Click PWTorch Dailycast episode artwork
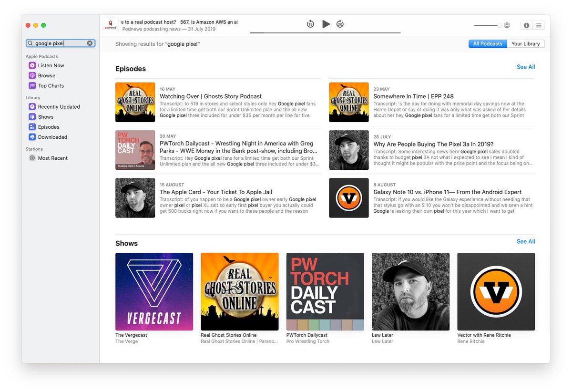 click(135, 150)
